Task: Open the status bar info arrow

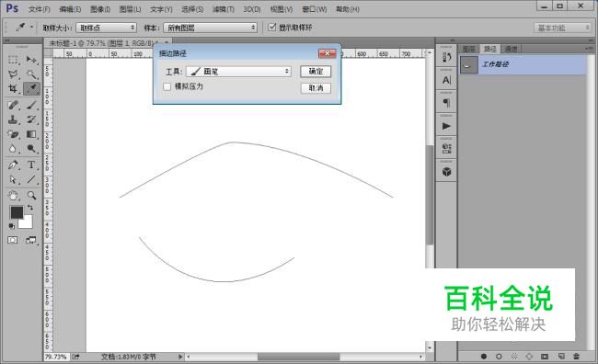Action: [x=180, y=357]
